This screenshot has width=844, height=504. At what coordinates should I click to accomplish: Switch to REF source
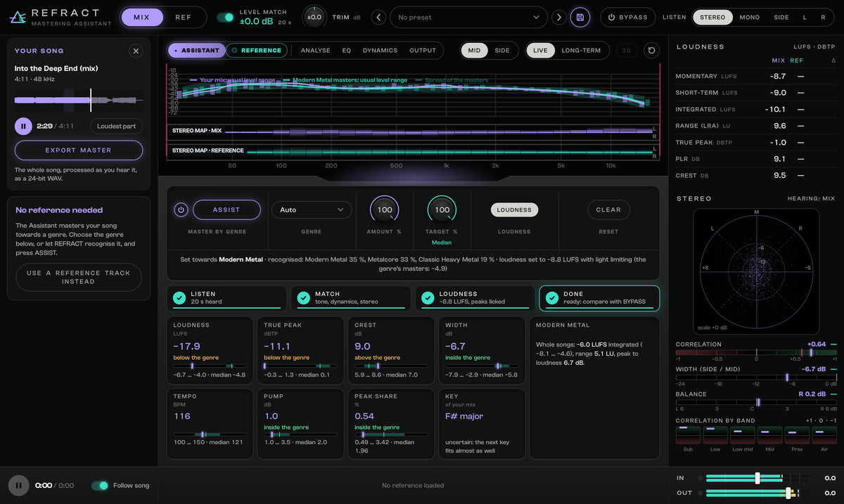point(184,17)
